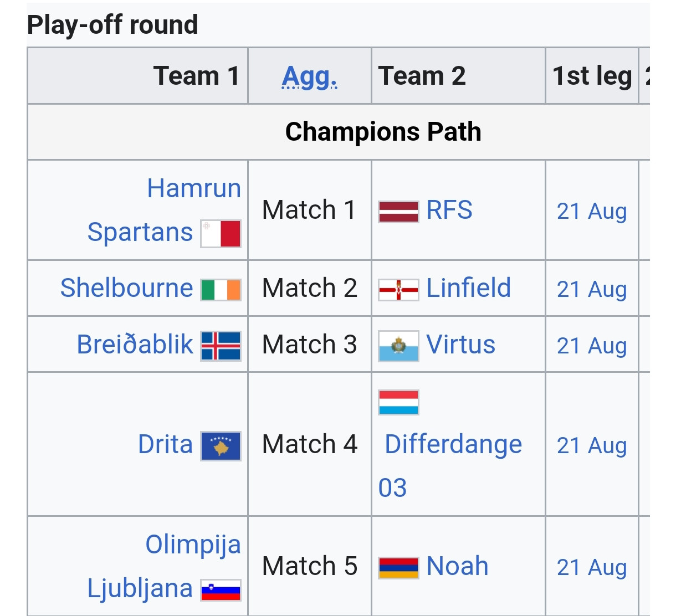Open the 21 Aug first leg link for Match 4
The image size is (676, 616).
592,445
